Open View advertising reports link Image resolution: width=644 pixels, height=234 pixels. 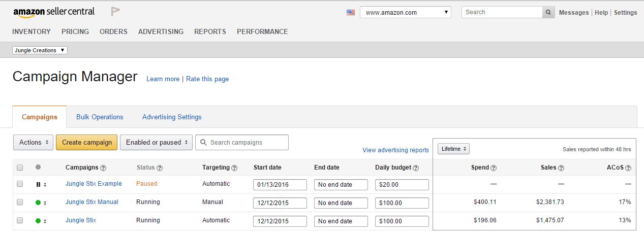(395, 150)
